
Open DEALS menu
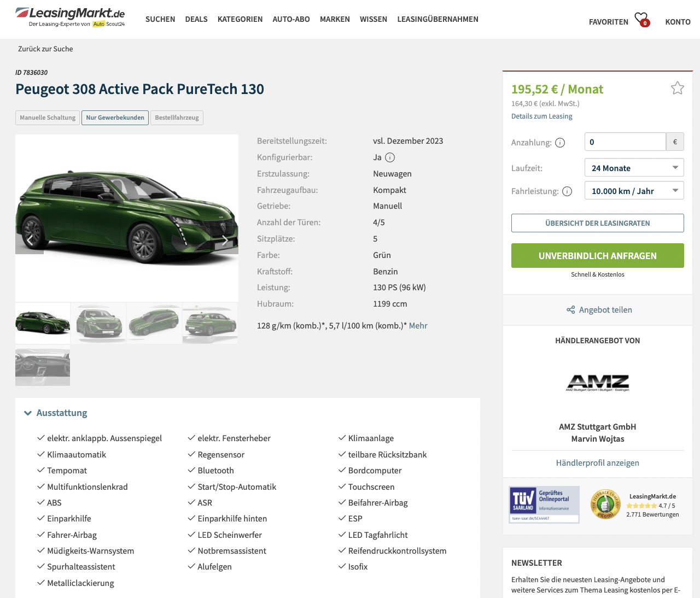pos(196,19)
